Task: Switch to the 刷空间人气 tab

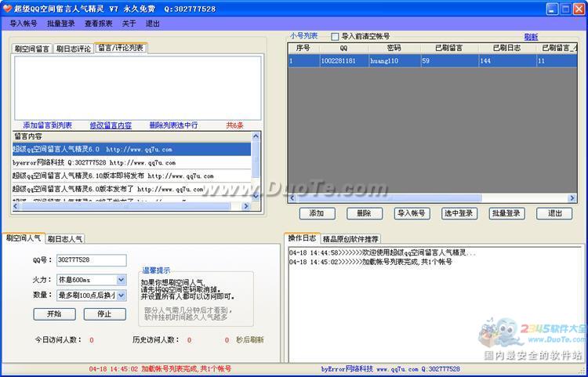Action: click(24, 238)
